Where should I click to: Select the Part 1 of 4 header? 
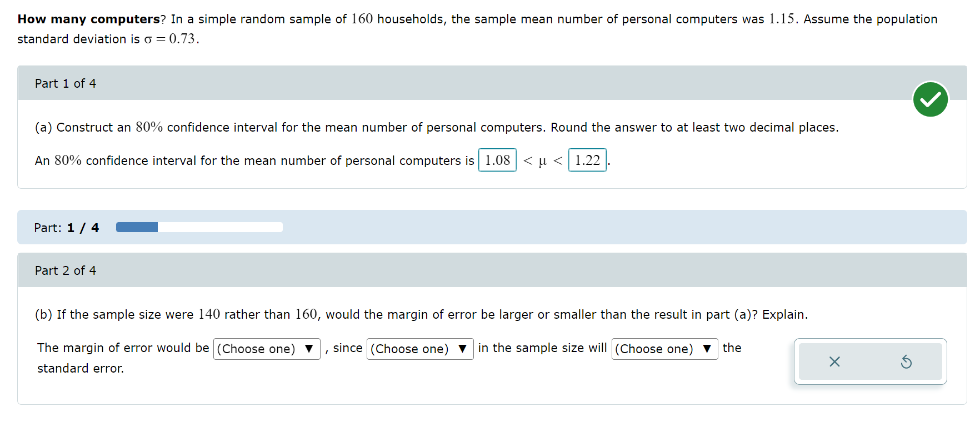coord(65,83)
